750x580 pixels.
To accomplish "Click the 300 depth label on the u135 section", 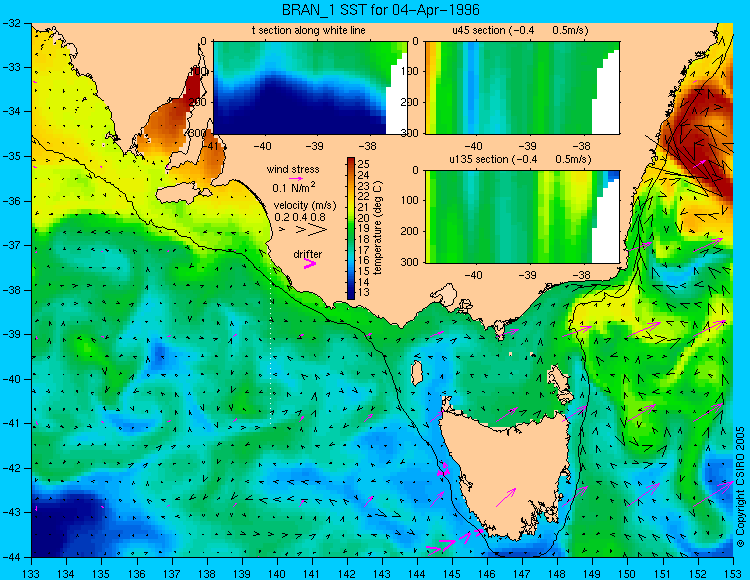I will coord(410,262).
